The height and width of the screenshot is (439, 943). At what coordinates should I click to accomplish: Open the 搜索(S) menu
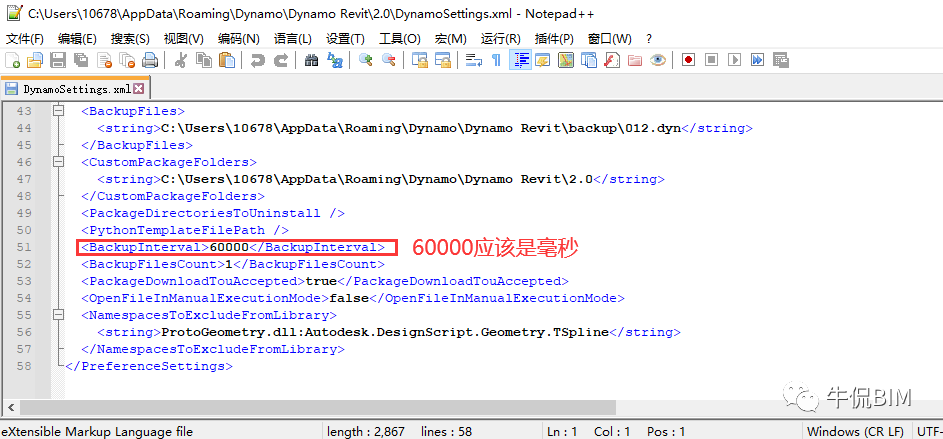(130, 39)
